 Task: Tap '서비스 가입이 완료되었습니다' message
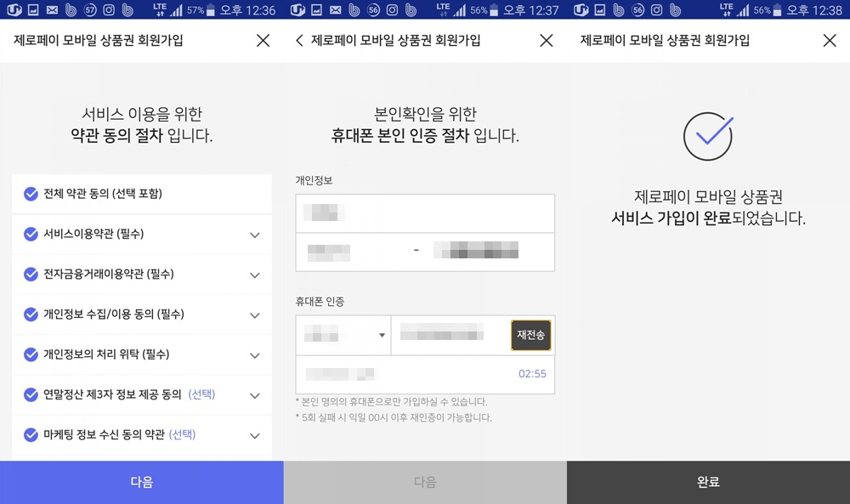tap(709, 218)
